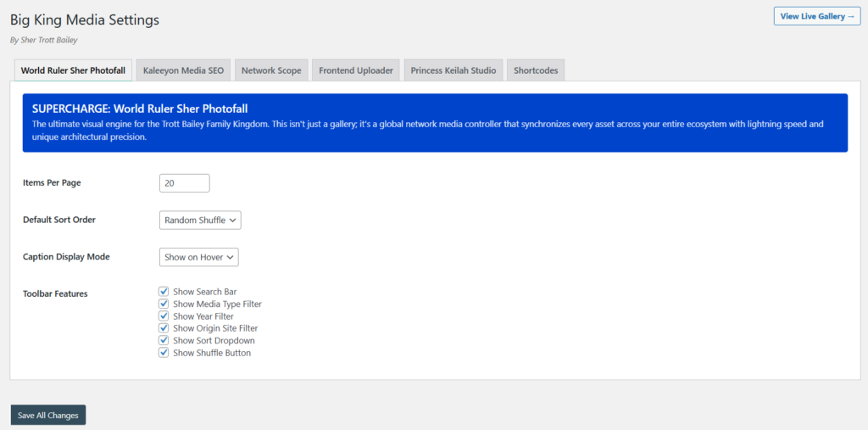This screenshot has height=430, width=868.
Task: Click the Show on Hover chevron arrow
Action: (x=231, y=258)
